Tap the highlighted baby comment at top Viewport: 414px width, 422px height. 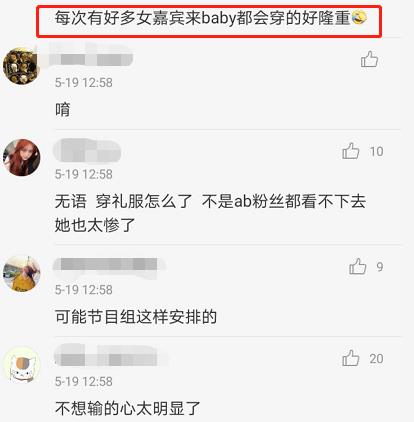coord(209,20)
